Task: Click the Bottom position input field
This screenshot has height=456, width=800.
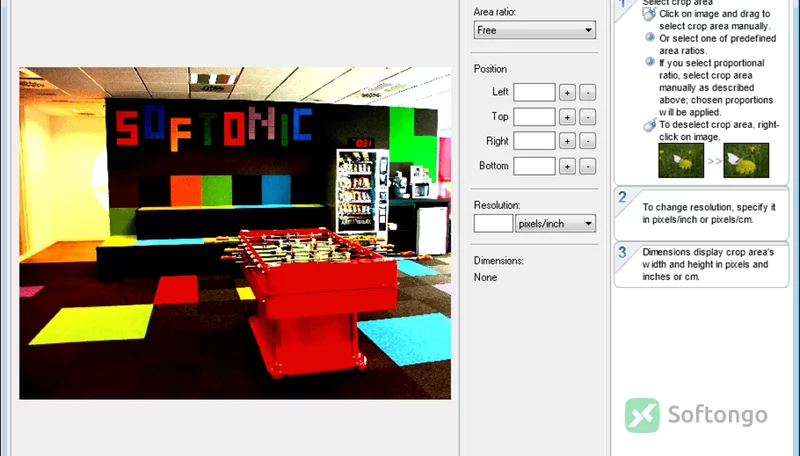Action: pyautogui.click(x=534, y=166)
